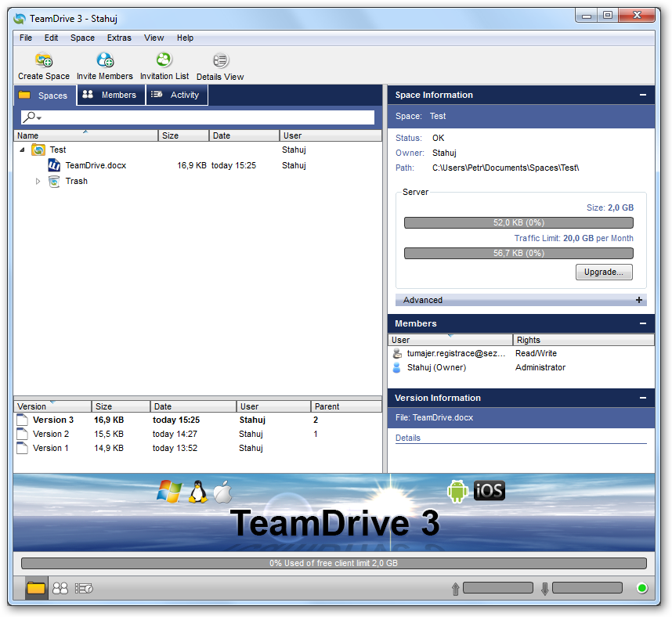Click the Administrator rights value
672x617 pixels.
[x=540, y=368]
